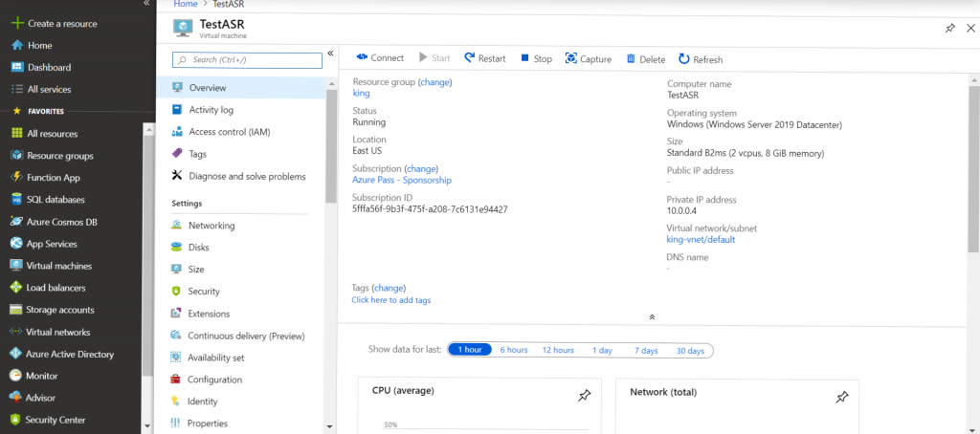Focus the Search (Ctrl+/) box

[248, 60]
